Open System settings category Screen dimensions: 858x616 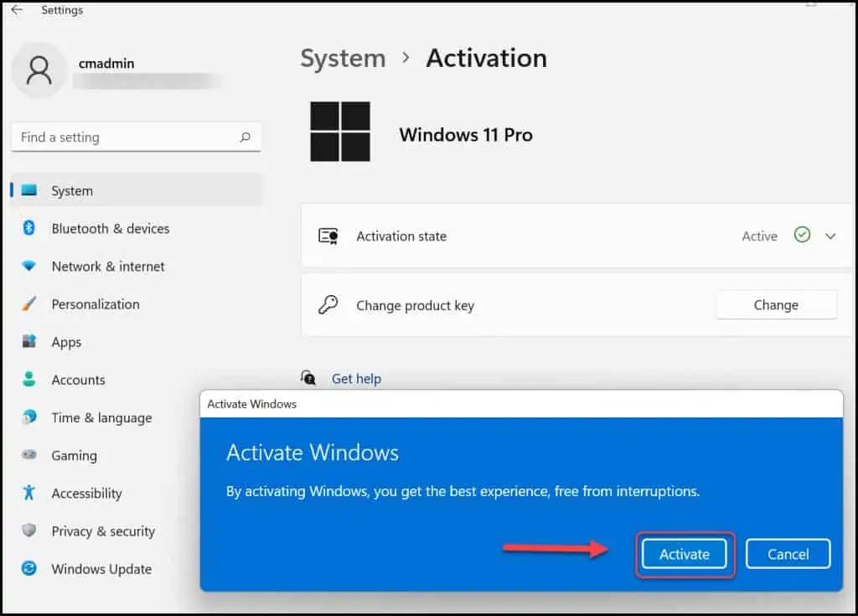pos(136,190)
